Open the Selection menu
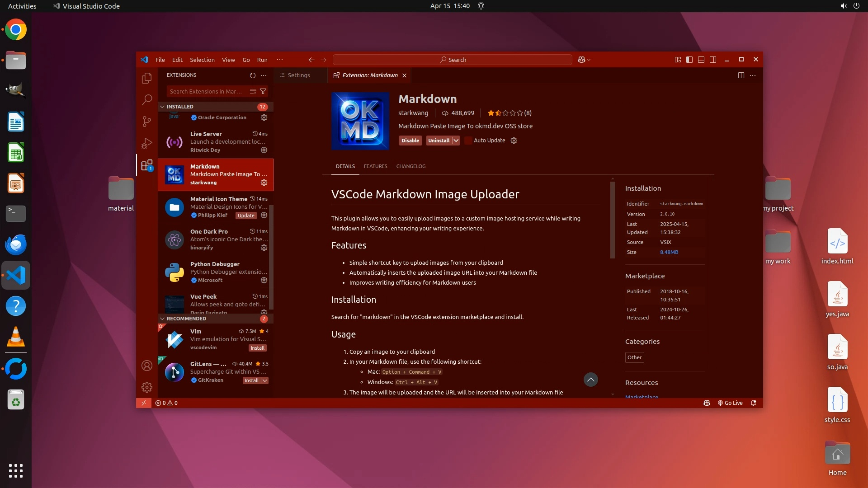868x488 pixels. pos(202,60)
